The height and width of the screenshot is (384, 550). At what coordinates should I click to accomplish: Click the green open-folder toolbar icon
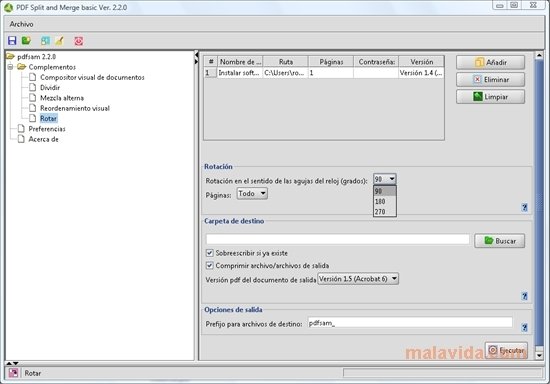[26, 41]
